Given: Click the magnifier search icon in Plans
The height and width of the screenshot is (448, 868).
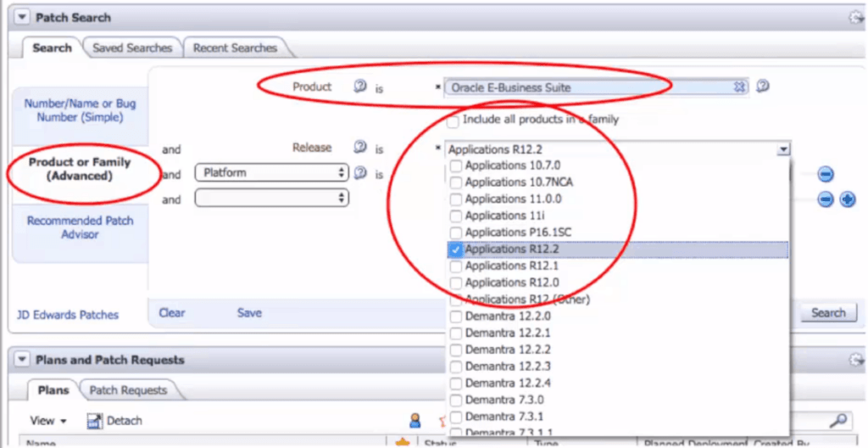Looking at the screenshot, I should pos(838,420).
